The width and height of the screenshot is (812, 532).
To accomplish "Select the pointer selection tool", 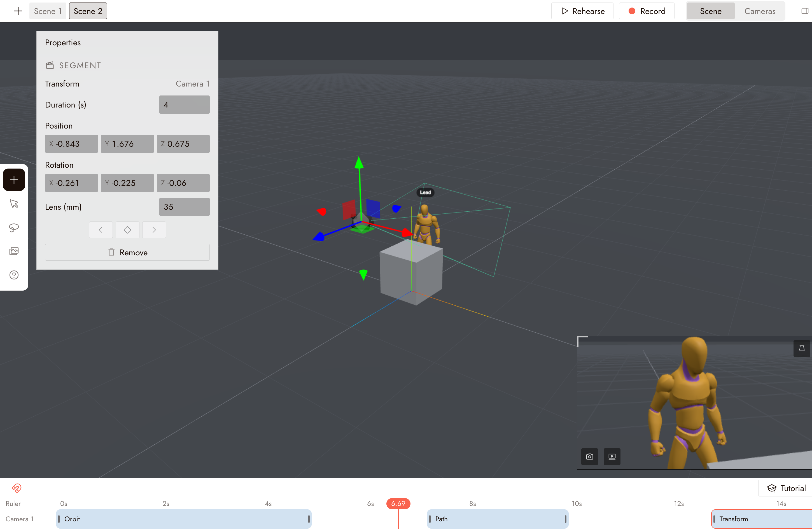I will [14, 204].
